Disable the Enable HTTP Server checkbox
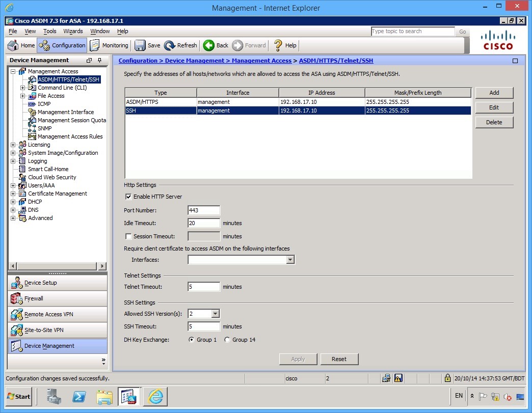 click(128, 197)
